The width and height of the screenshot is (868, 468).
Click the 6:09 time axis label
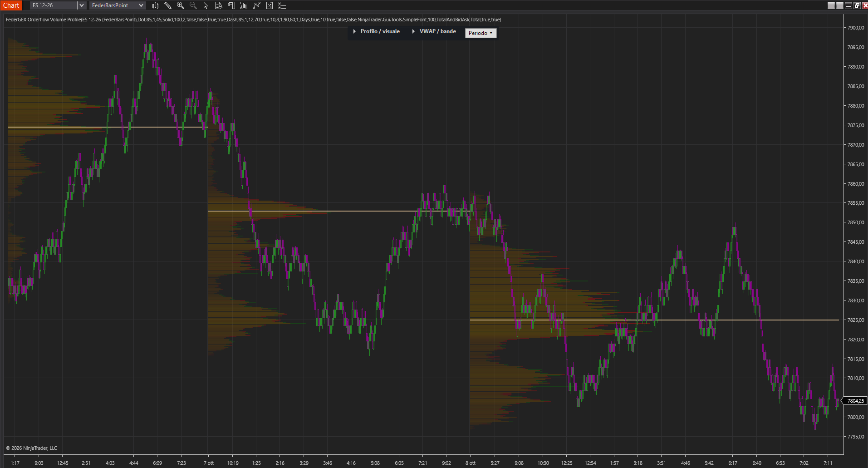pos(157,463)
